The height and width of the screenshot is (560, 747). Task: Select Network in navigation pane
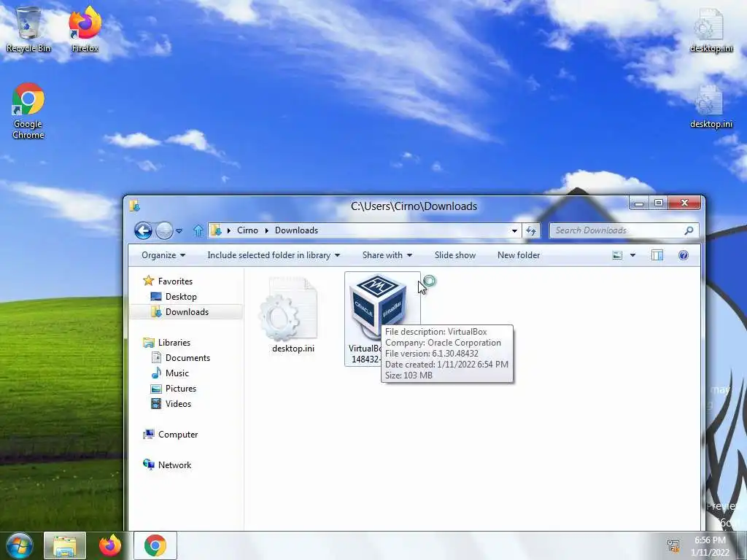167,464
